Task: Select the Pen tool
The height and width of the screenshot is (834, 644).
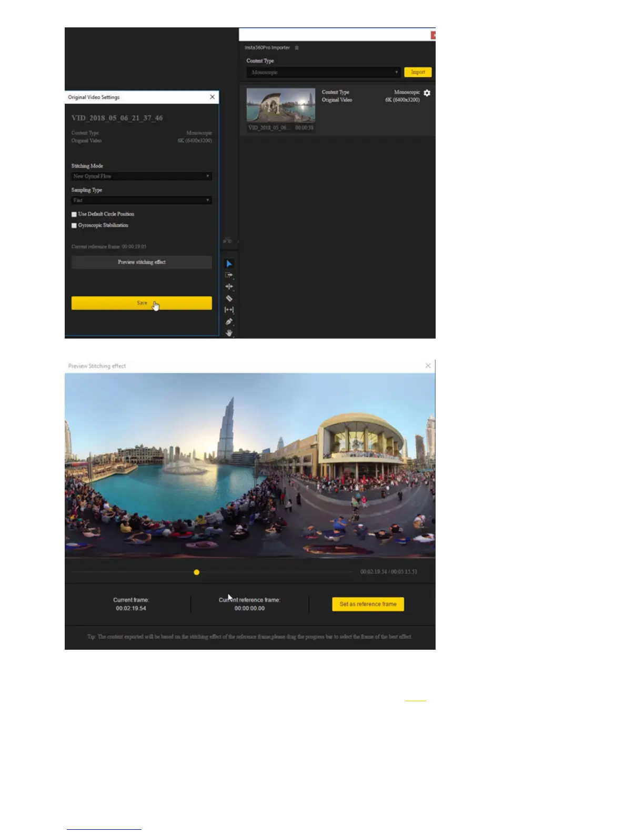Action: [x=229, y=321]
